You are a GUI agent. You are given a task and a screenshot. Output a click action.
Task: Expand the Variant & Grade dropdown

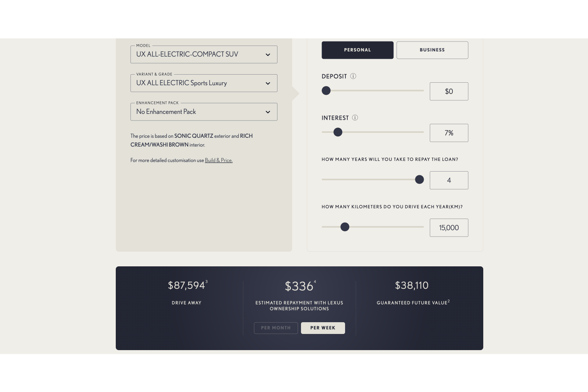(204, 83)
